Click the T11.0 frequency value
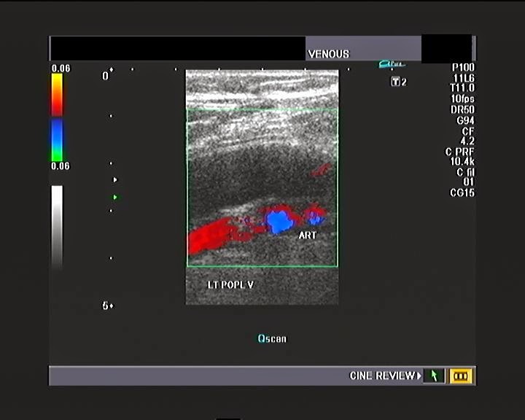This screenshot has height=420, width=525. click(462, 87)
